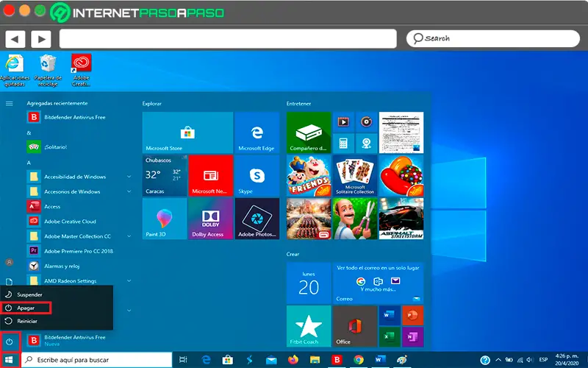Open the OneNote small tile
588x368 pixels.
click(x=412, y=337)
